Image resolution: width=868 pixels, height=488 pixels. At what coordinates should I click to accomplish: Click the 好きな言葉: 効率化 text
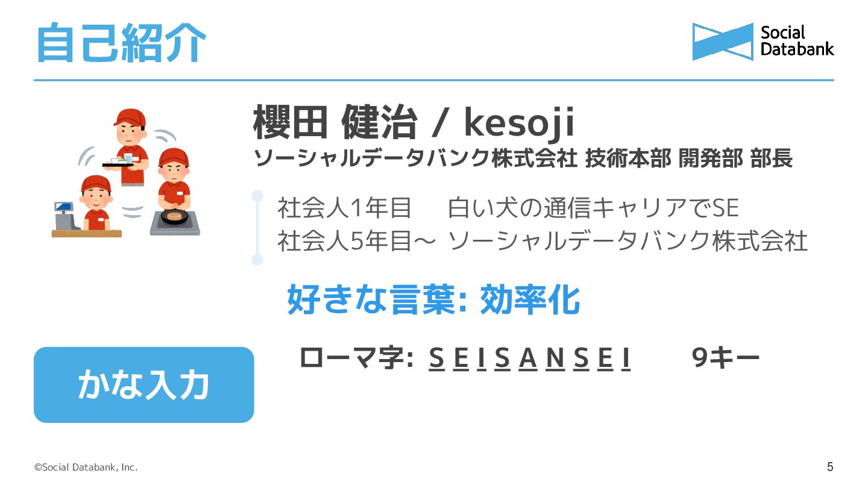(433, 299)
